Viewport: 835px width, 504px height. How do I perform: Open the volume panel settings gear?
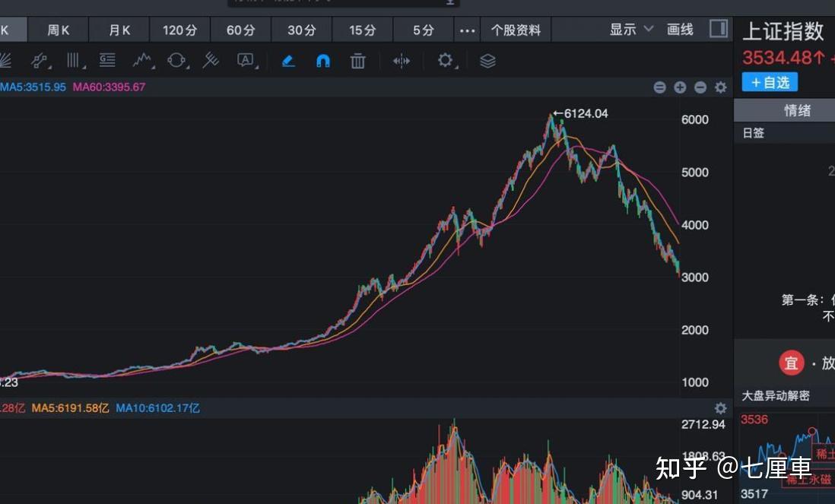(719, 408)
